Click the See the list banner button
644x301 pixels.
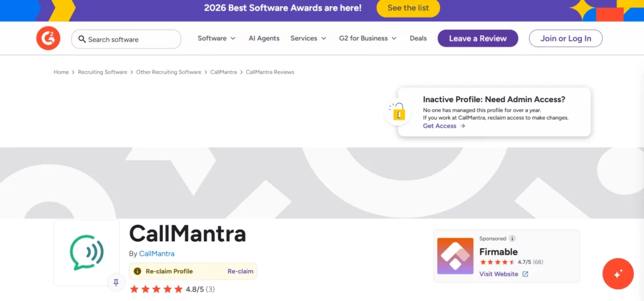(x=408, y=8)
